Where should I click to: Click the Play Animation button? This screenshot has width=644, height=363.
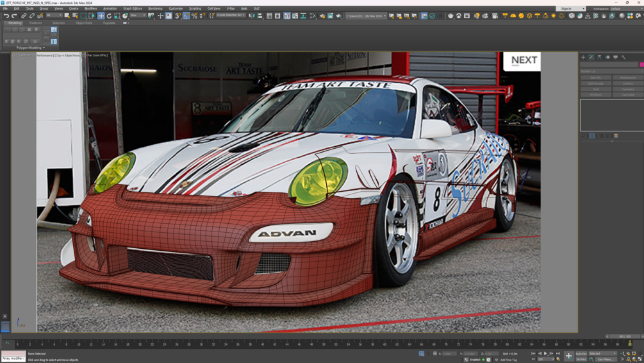(545, 353)
